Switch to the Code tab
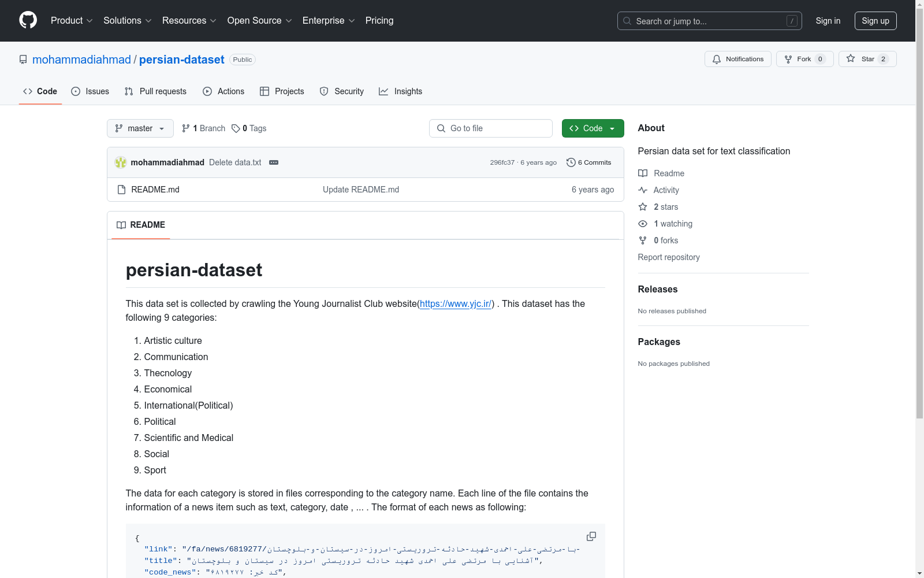This screenshot has height=578, width=924. coord(40,91)
